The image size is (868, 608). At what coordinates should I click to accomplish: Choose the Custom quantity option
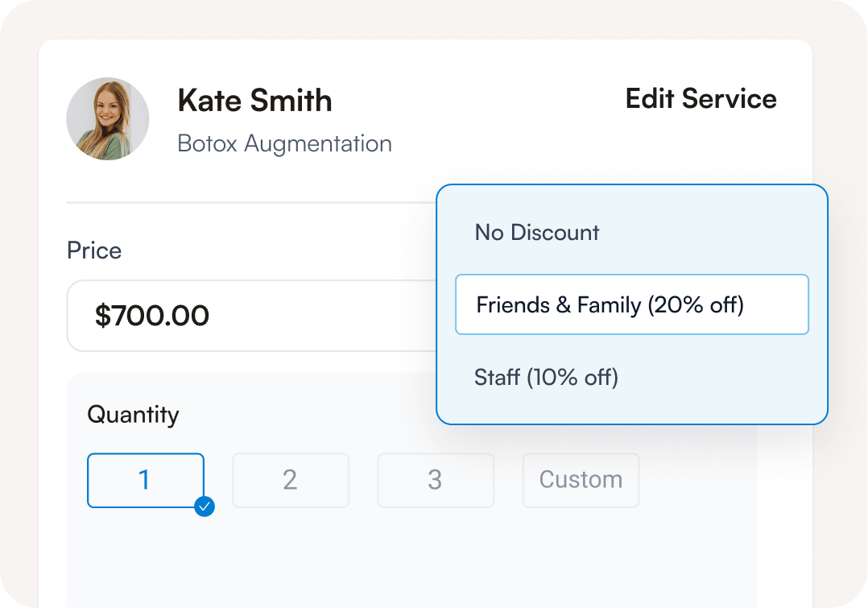pyautogui.click(x=581, y=480)
